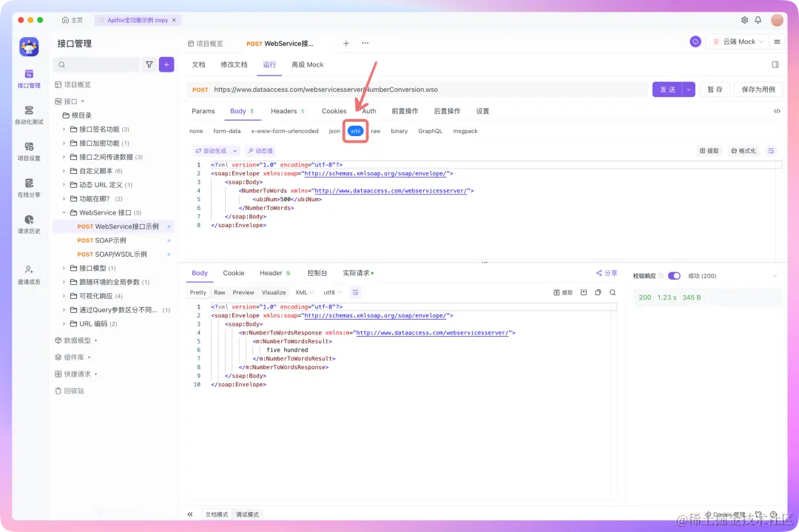
Task: Toggle word wrap in response toolbar
Action: (x=355, y=292)
